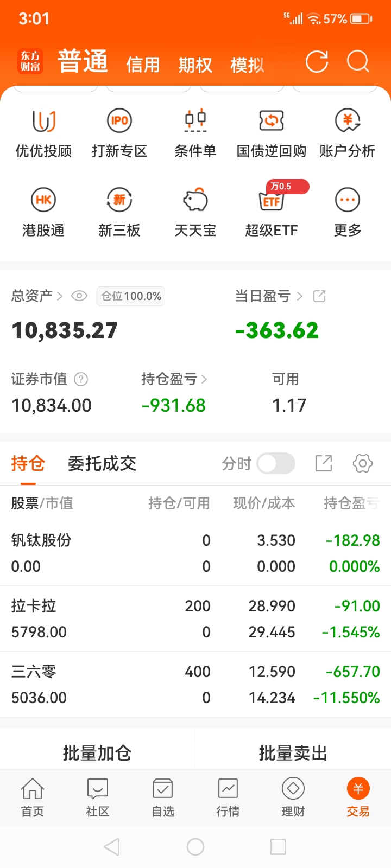
Task: Tap 拉卡拉 current price 28.990
Action: [272, 606]
